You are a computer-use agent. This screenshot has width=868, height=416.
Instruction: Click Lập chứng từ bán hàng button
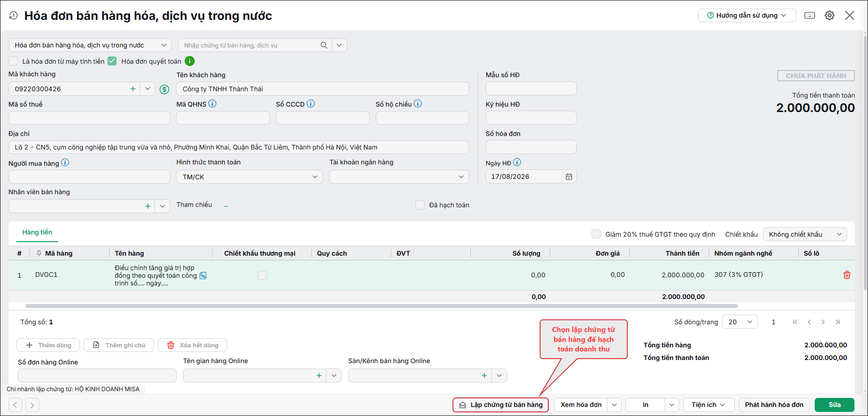(500, 405)
